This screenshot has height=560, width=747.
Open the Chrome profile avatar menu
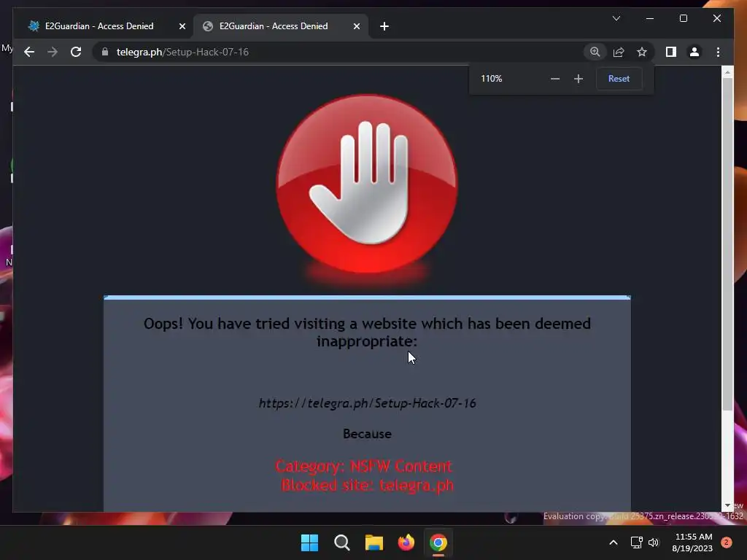coord(694,52)
